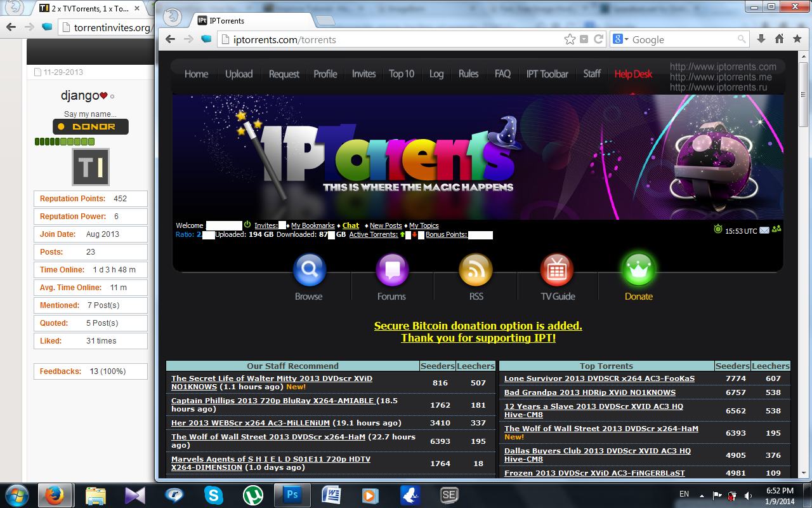Open uTorrent from the taskbar
812x508 pixels.
coord(254,495)
